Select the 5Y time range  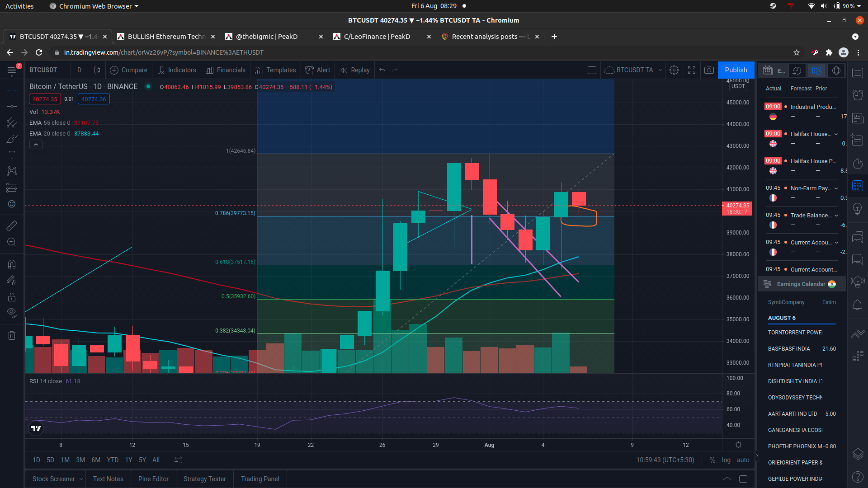(142, 460)
